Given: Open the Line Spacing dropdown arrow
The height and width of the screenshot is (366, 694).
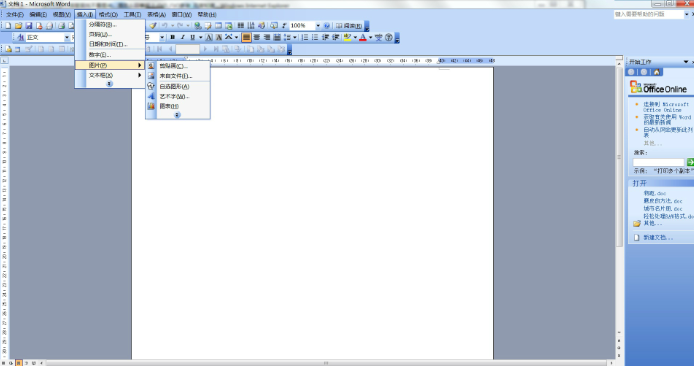Looking at the screenshot, I should (295, 37).
